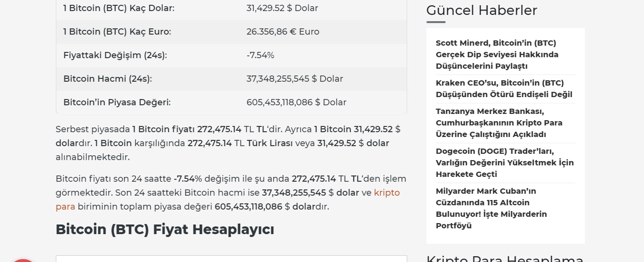Image resolution: width=644 pixels, height=262 pixels.
Task: Select the 'Fiyattaki Değişim (24s)' row label
Action: pos(115,55)
